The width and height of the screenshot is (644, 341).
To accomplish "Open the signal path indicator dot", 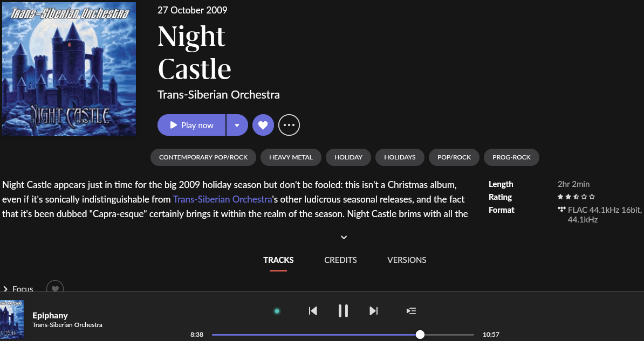I will pyautogui.click(x=277, y=311).
